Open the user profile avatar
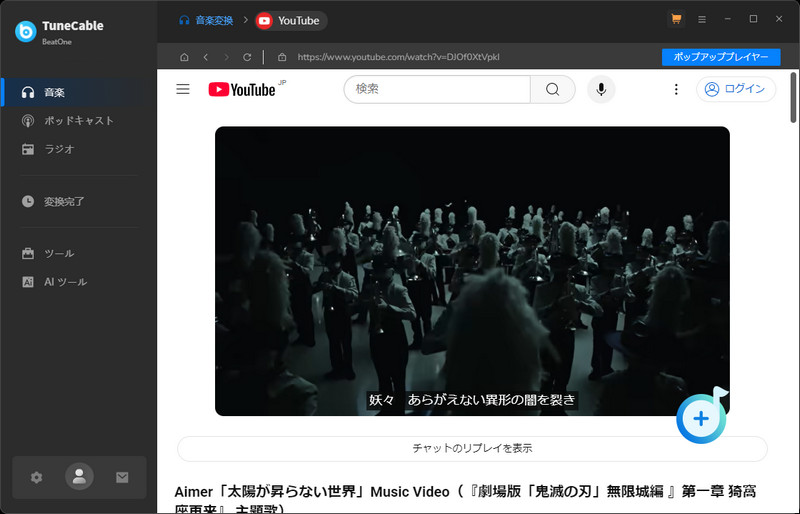This screenshot has height=514, width=800. click(x=79, y=477)
